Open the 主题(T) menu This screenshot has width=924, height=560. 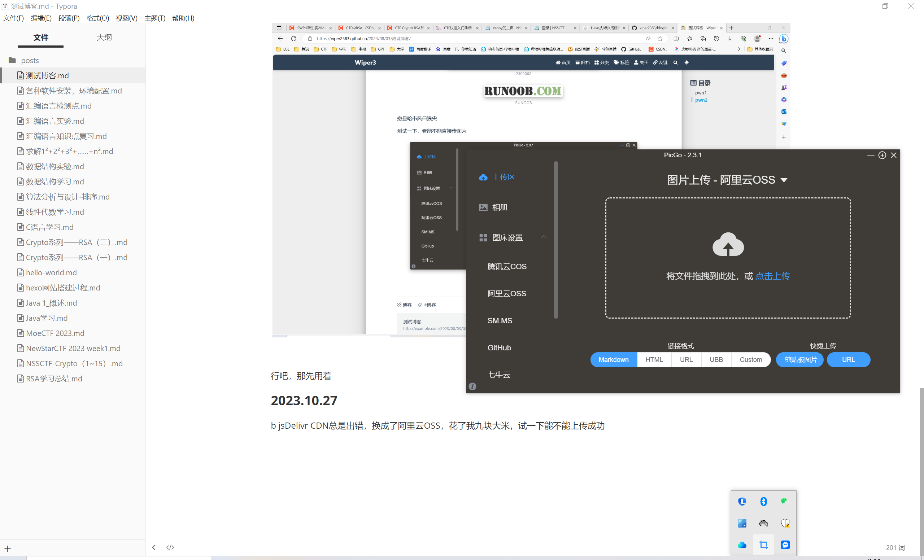pyautogui.click(x=155, y=18)
